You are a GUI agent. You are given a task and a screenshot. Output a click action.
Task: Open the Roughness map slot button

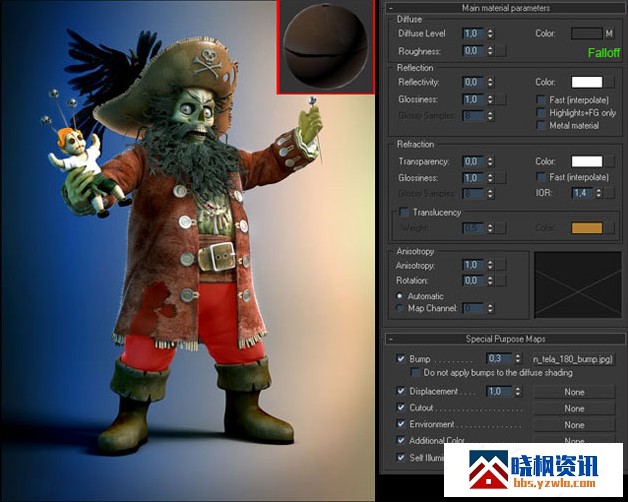[x=501, y=51]
